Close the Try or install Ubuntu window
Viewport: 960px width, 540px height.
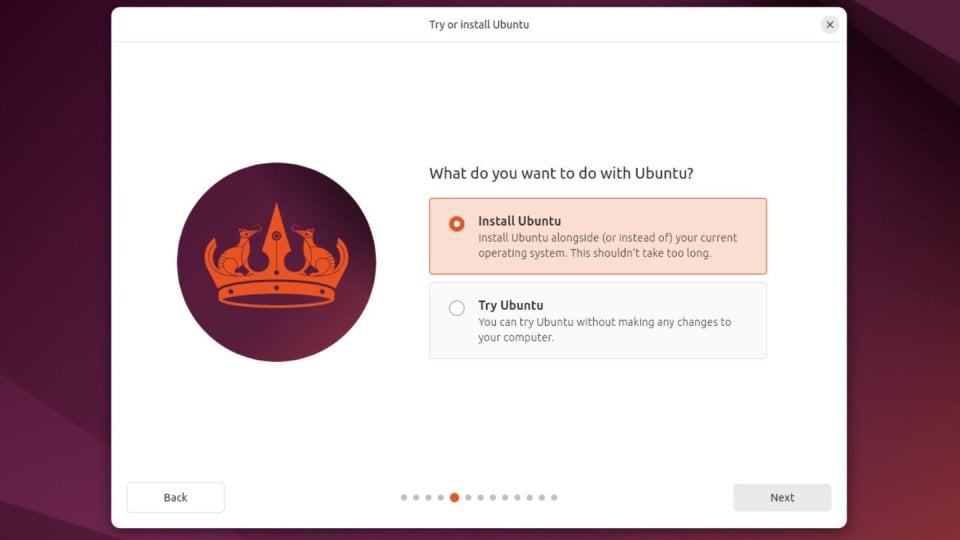829,24
